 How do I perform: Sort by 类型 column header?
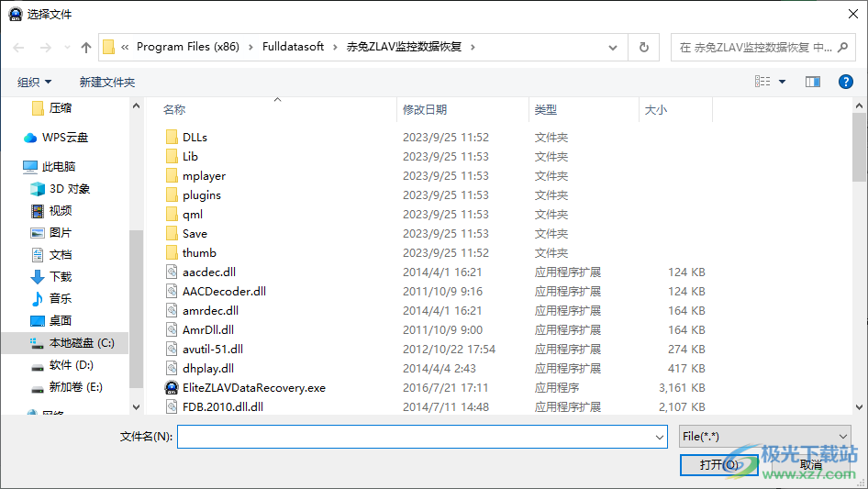coord(546,110)
